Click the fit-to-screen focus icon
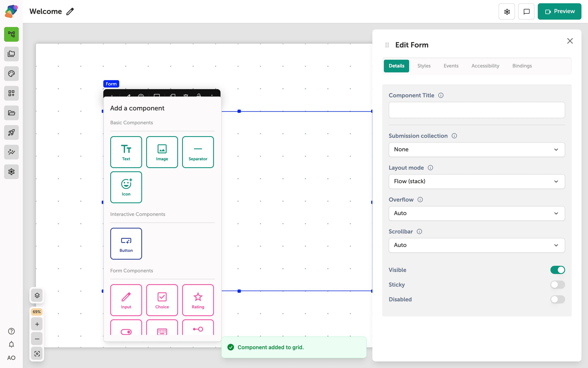Screen dimensions: 588x368 (x=37, y=354)
